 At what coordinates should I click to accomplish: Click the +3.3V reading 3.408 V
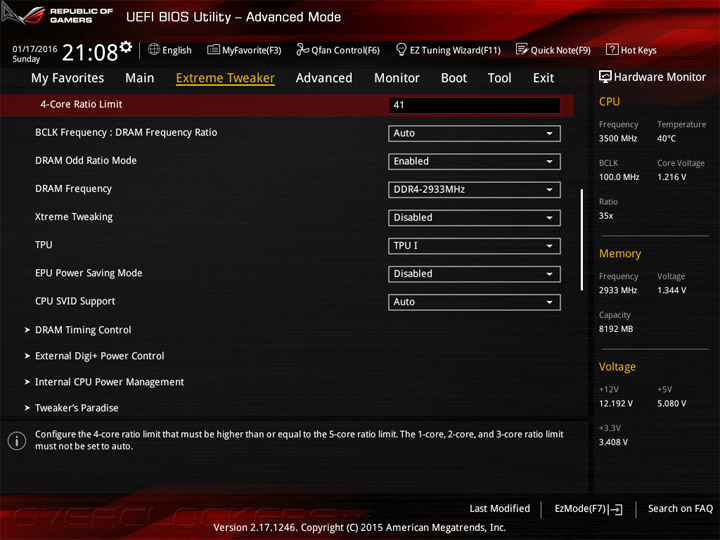pos(613,442)
